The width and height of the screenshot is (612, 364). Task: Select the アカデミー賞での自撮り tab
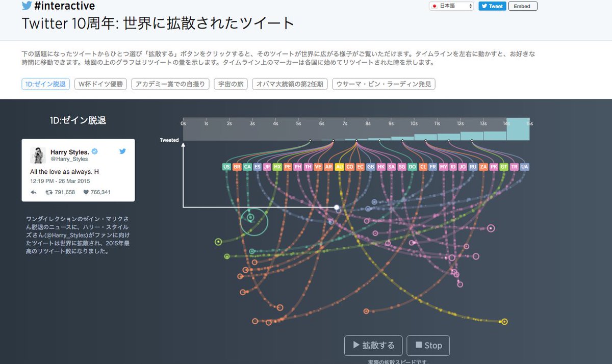pyautogui.click(x=170, y=84)
